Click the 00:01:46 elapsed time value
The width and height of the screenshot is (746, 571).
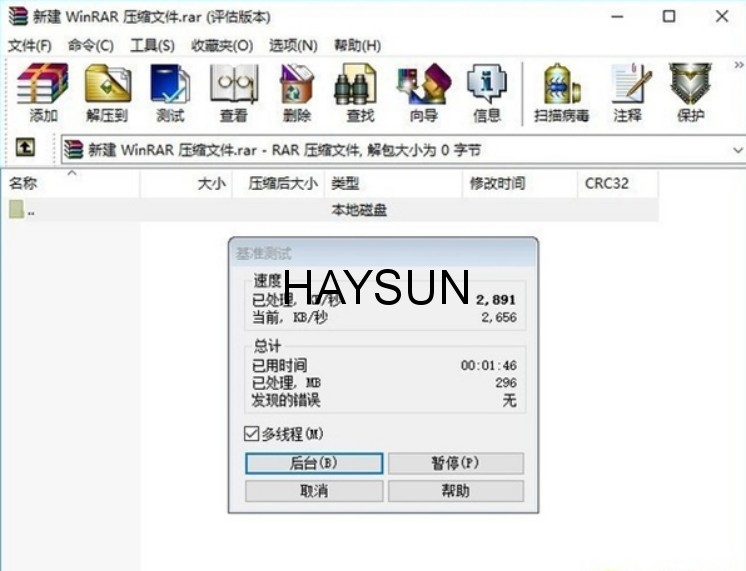(489, 365)
